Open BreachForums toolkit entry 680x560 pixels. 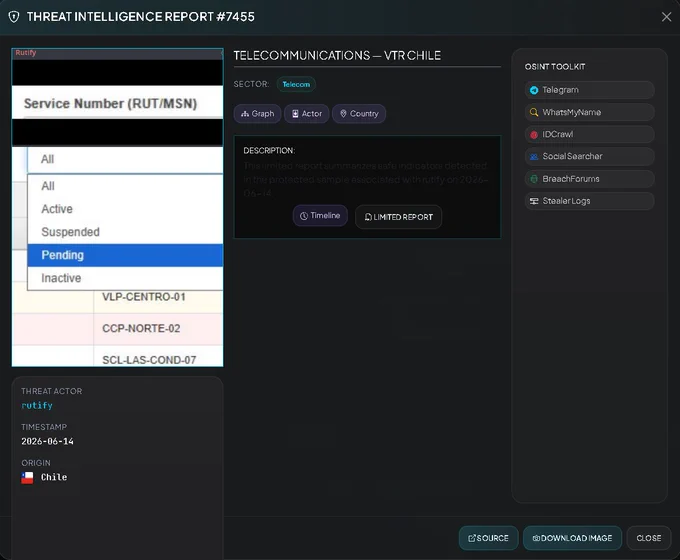coord(589,179)
